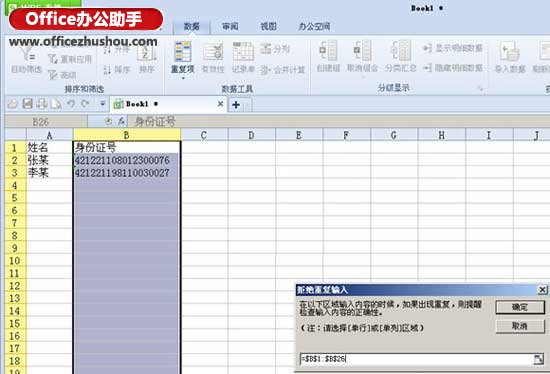Viewport: 550px width, 374px height.
Task: Open the 重复项 duplicates tool
Action: click(x=183, y=56)
